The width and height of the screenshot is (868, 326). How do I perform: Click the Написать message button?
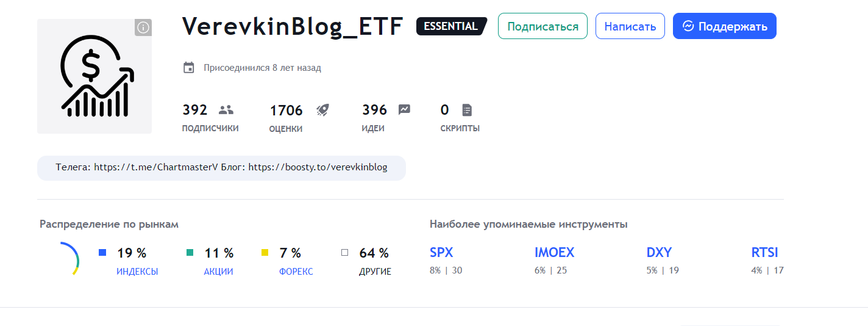point(630,26)
